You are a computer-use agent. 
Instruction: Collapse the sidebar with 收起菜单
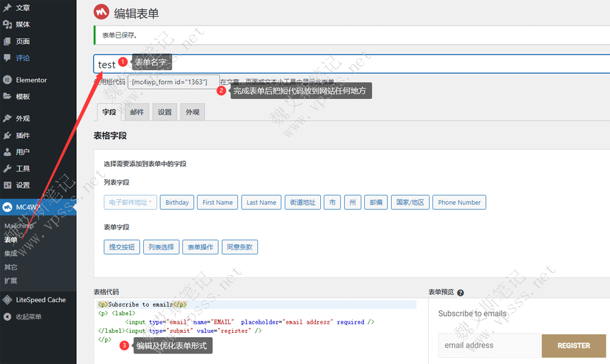click(x=29, y=316)
